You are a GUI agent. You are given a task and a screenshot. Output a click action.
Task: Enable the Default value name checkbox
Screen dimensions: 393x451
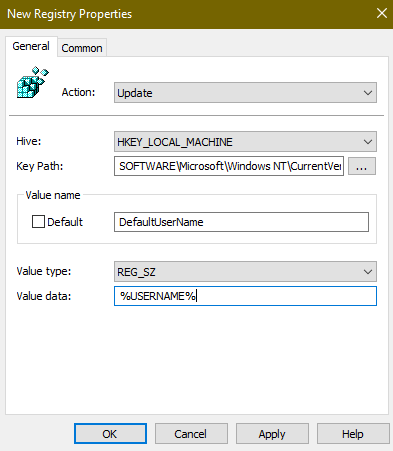(38, 222)
